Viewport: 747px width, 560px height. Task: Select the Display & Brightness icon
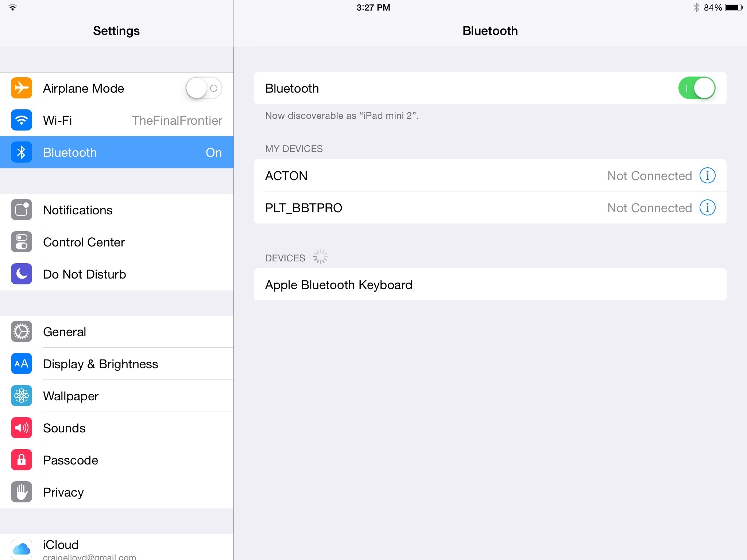pos(21,363)
